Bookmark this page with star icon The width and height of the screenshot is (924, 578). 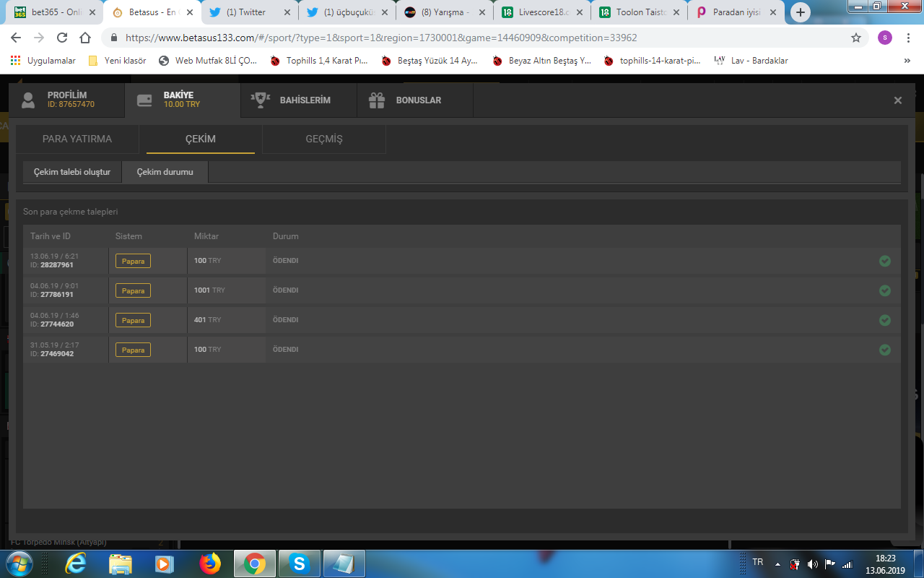pyautogui.click(x=856, y=38)
